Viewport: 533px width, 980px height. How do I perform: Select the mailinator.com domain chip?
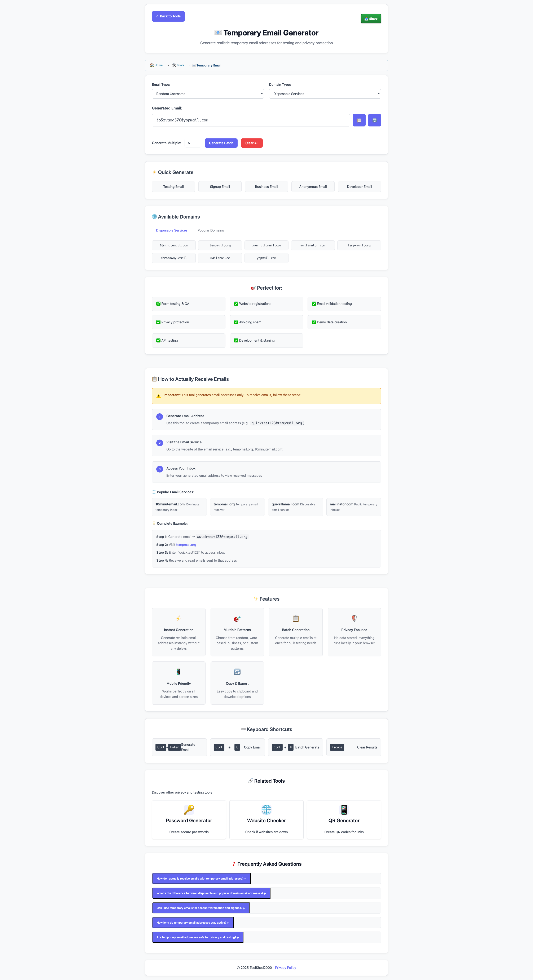tap(313, 245)
